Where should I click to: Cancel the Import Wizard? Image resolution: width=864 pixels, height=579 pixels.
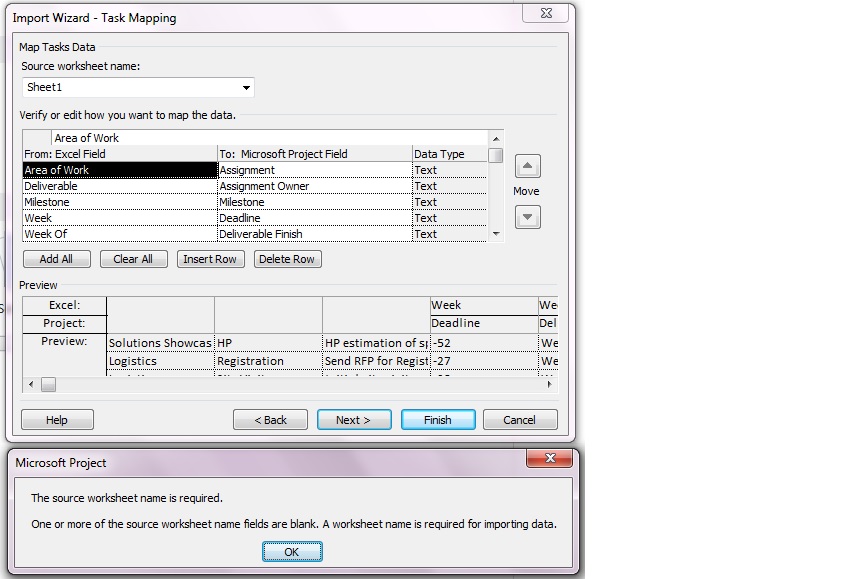[x=520, y=420]
